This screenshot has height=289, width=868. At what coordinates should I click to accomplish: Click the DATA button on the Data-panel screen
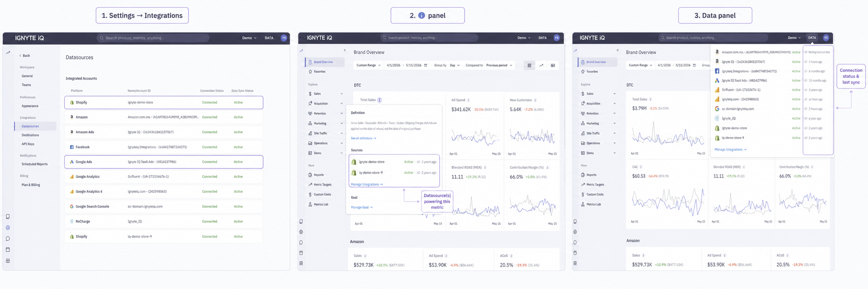812,38
